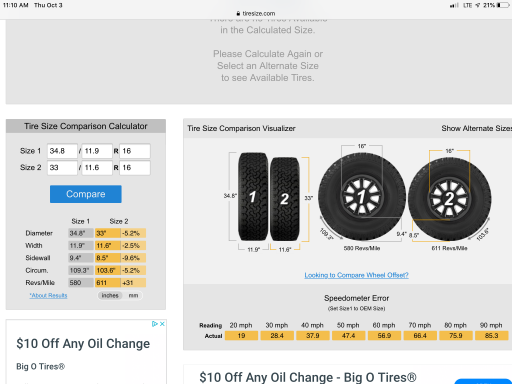Open Looking to Compare Wheel Offset link
The image size is (512, 384).
click(x=356, y=275)
